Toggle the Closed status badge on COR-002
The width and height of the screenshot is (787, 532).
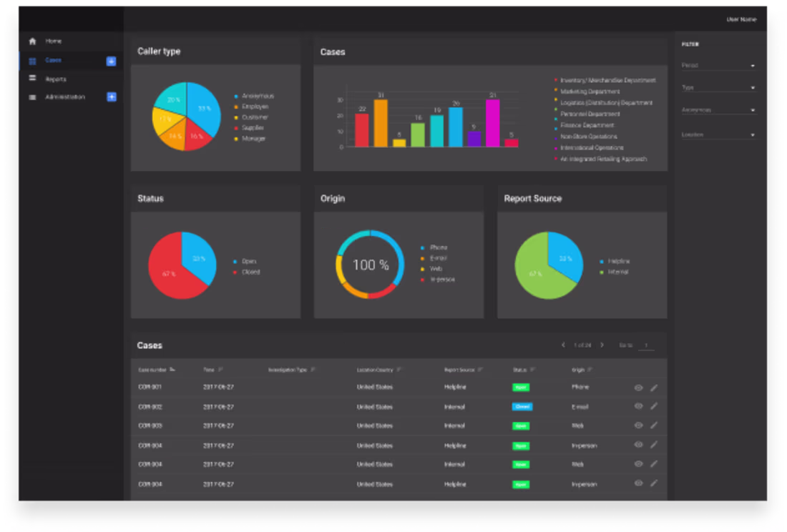[521, 406]
